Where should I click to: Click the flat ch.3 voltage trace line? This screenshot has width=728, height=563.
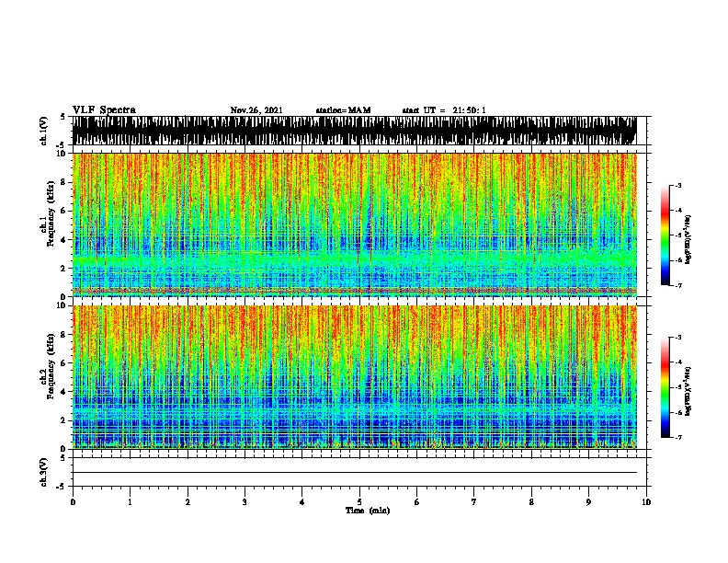354,473
